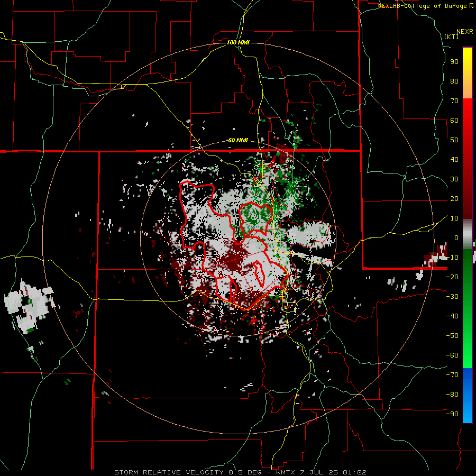This screenshot has width=476, height=476.
Task: Click the Storm Relative Velocity caption text
Action: coord(241,472)
